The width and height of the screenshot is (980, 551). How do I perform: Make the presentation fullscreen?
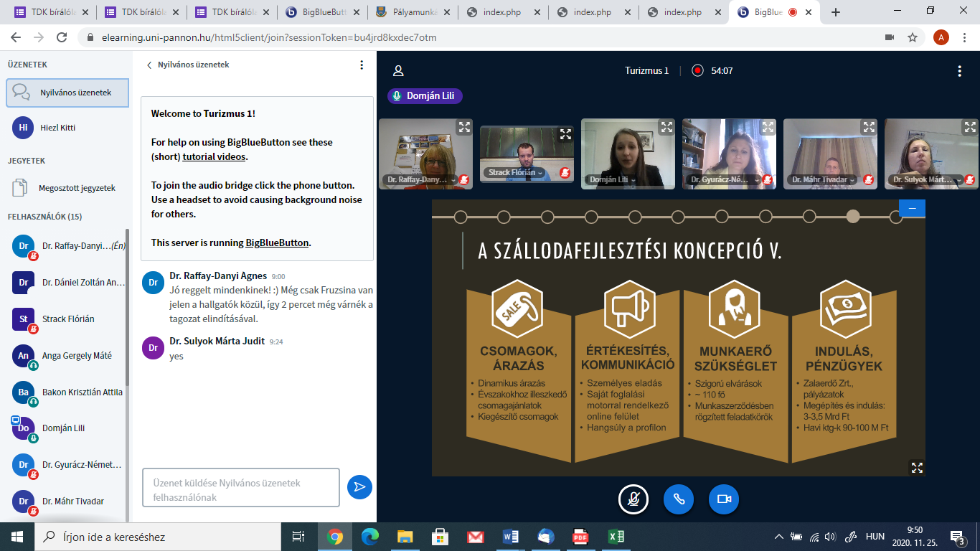(x=916, y=467)
